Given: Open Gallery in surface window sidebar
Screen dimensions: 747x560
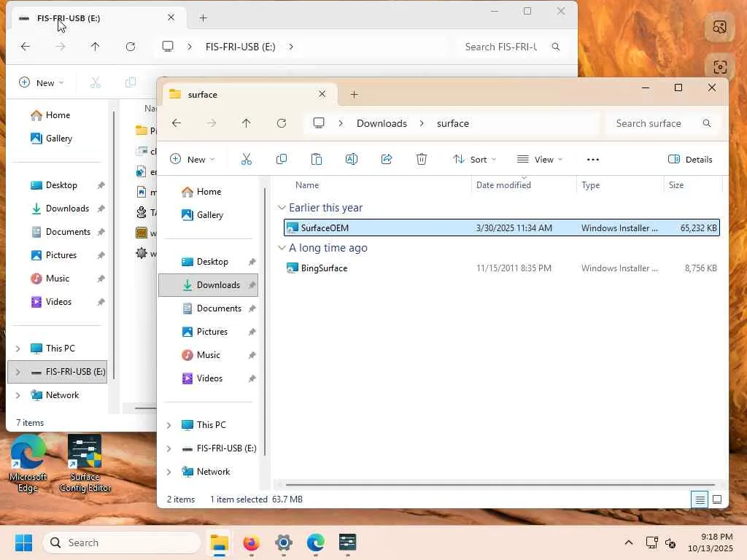Looking at the screenshot, I should pos(209,215).
